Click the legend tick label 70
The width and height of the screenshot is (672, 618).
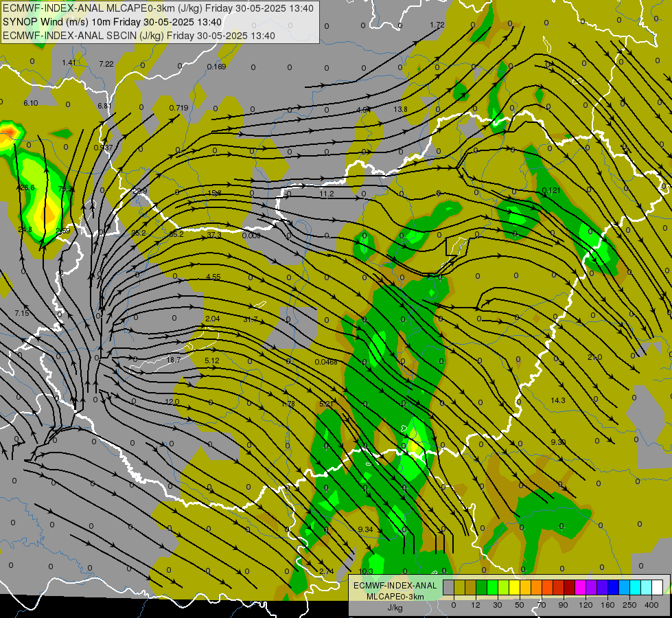click(542, 605)
